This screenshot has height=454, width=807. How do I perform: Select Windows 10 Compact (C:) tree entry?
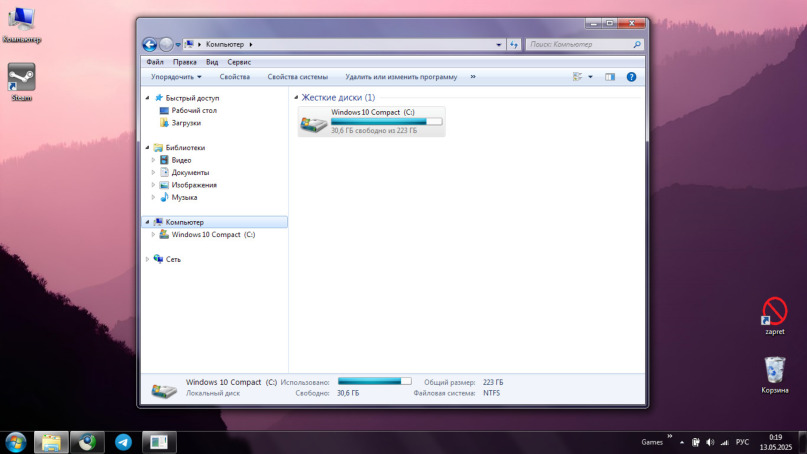click(x=213, y=234)
